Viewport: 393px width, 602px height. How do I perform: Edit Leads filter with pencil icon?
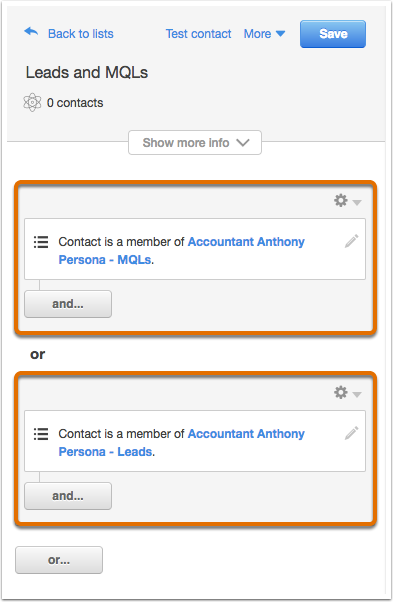pyautogui.click(x=352, y=433)
